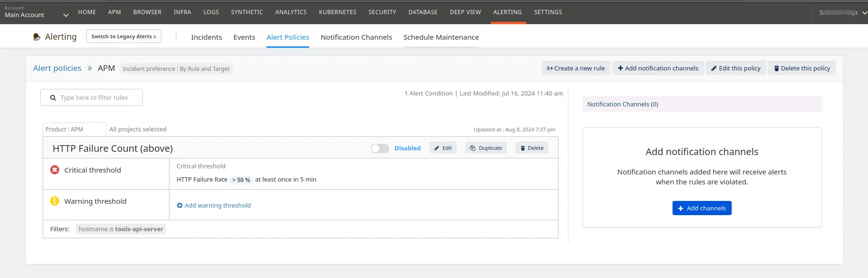This screenshot has width=868, height=278.
Task: Click the hostname is tools-api-server filter tag
Action: pyautogui.click(x=121, y=229)
